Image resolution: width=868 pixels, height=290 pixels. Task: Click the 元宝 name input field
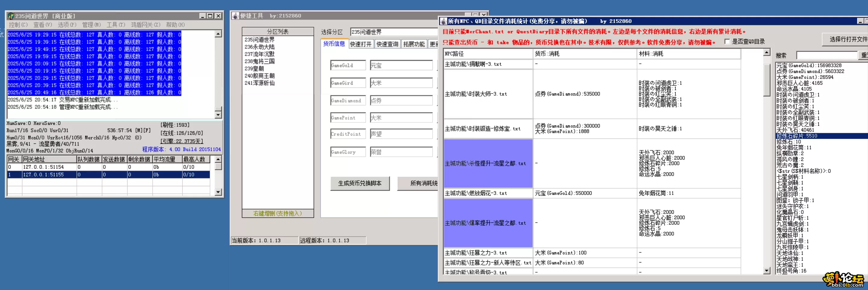[401, 65]
